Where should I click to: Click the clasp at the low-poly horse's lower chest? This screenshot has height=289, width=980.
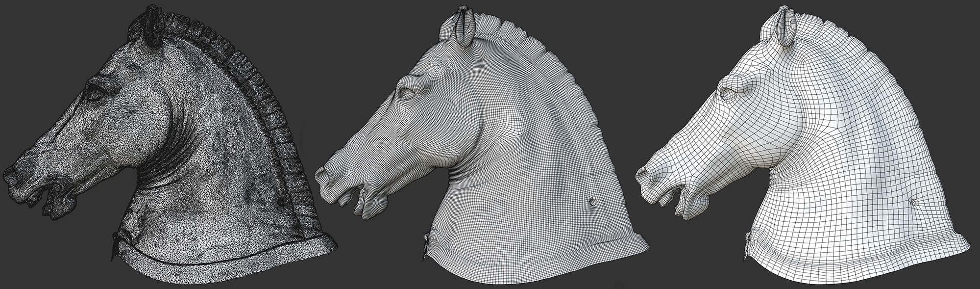[747, 242]
